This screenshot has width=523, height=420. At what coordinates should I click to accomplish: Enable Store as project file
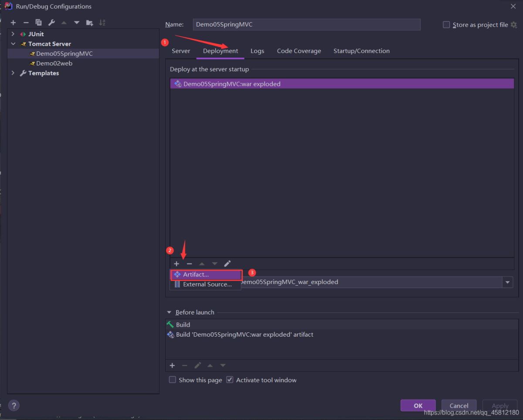point(446,24)
